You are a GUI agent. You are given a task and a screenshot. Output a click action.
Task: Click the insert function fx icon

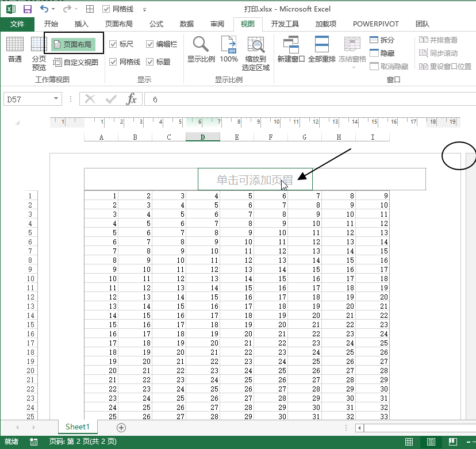(x=132, y=99)
